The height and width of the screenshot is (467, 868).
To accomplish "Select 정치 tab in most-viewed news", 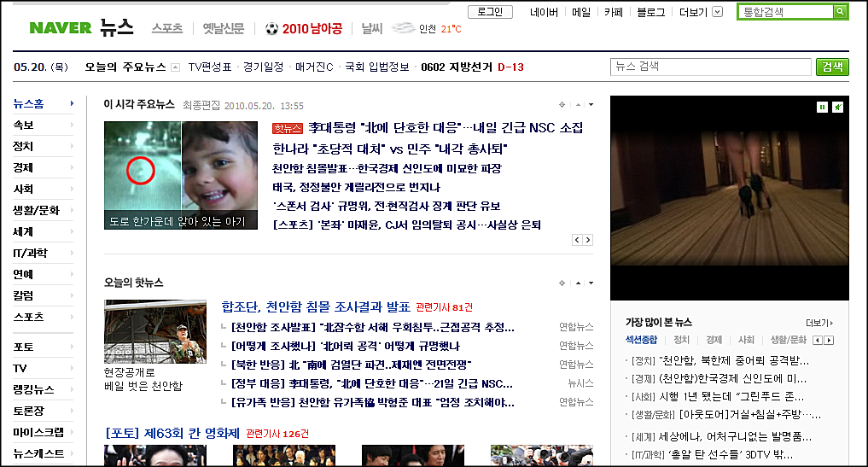I will (681, 340).
